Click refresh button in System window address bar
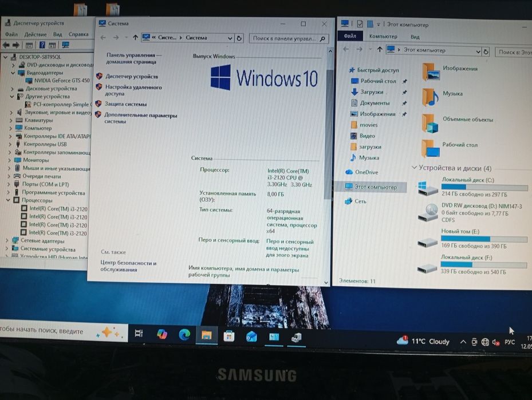532x400 pixels. click(239, 38)
